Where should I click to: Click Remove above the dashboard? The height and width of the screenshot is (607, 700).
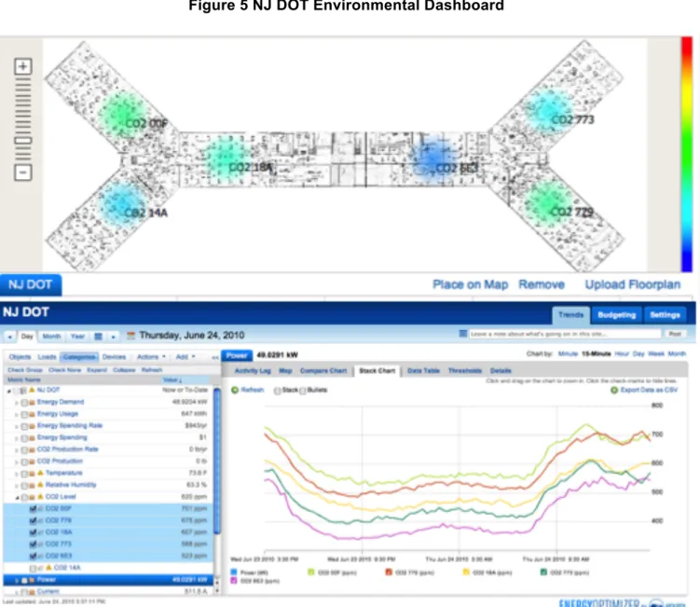coord(542,284)
